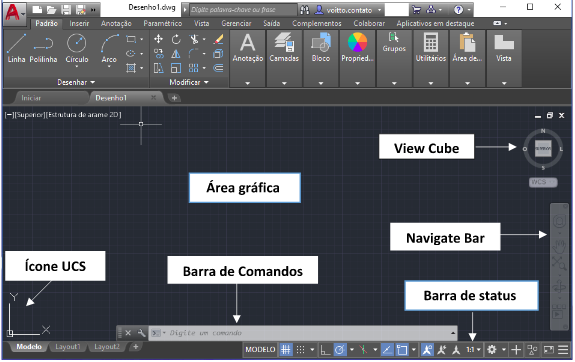The height and width of the screenshot is (362, 575).
Task: Select the Polilinha polyline tool
Action: pos(43,48)
